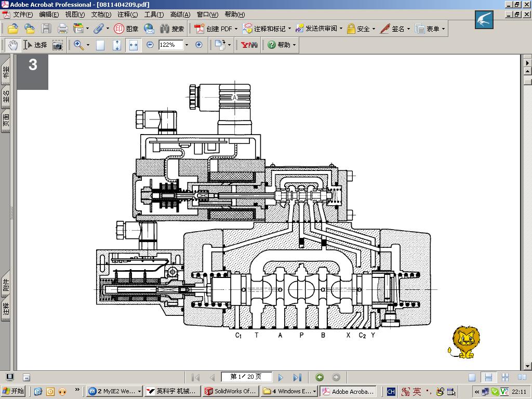Go to last page button
The height and width of the screenshot is (399, 532).
[x=297, y=377]
